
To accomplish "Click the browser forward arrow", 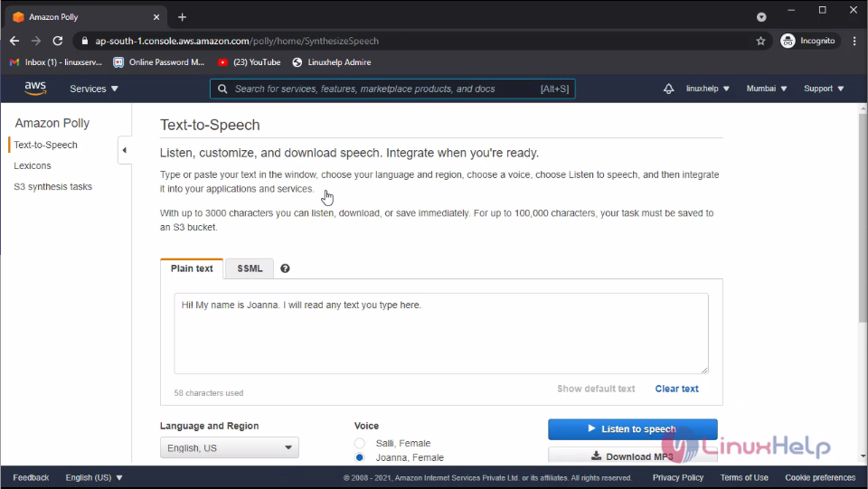I will (x=36, y=41).
